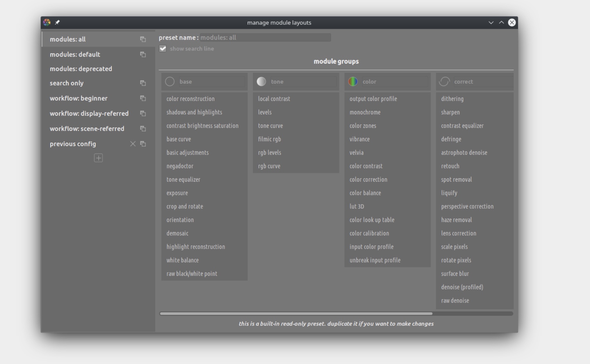Select 'modules: all' preset
This screenshot has height=364, width=590.
[98, 39]
